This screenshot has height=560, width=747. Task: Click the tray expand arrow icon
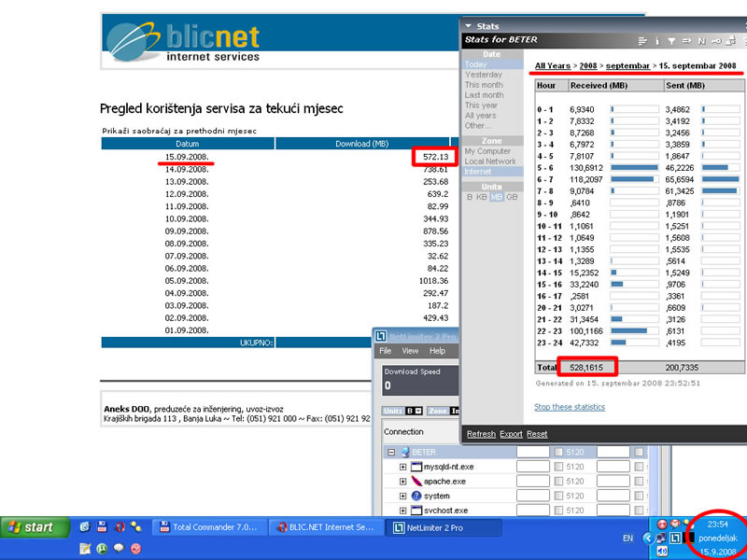coord(647,539)
